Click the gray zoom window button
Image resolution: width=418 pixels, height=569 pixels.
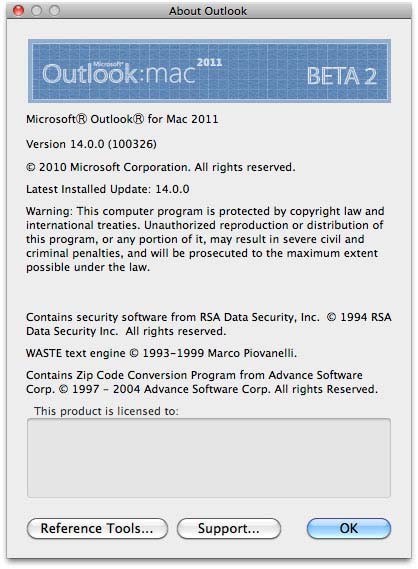[x=54, y=11]
